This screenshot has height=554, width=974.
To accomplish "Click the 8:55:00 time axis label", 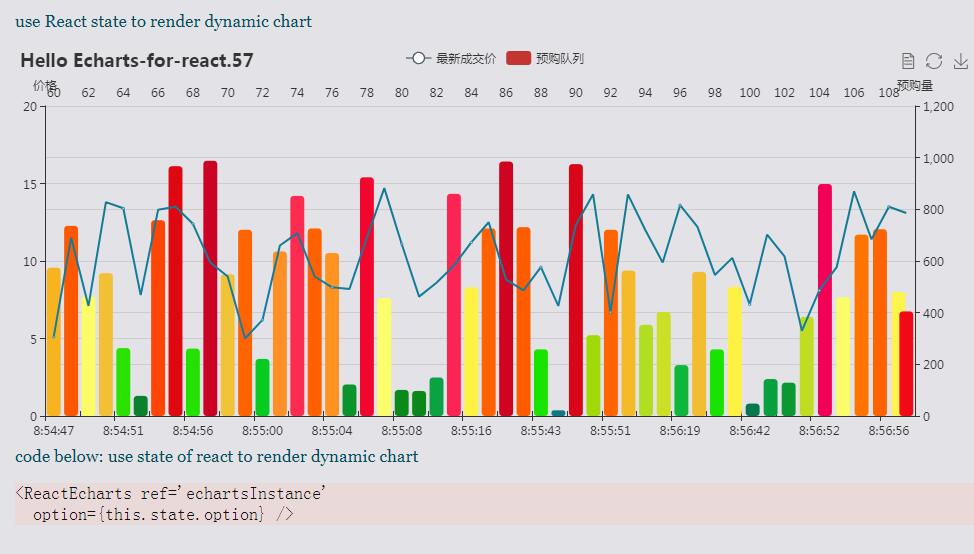I will 262,430.
